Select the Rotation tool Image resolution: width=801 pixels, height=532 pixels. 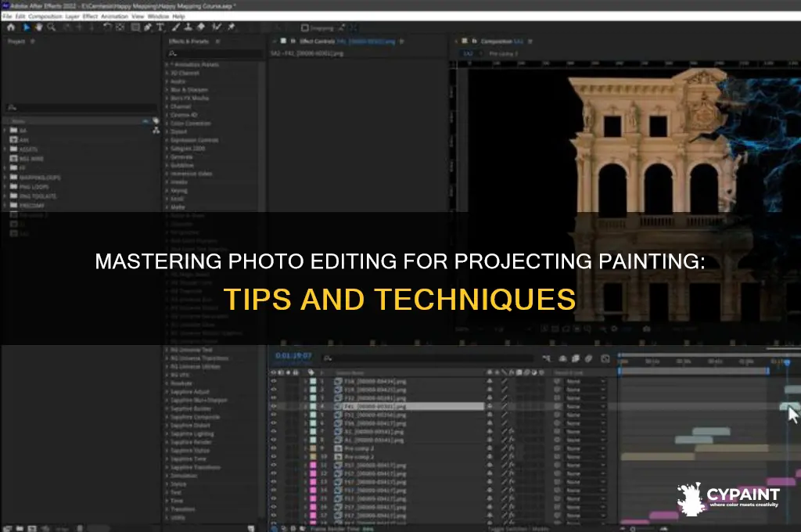point(107,27)
